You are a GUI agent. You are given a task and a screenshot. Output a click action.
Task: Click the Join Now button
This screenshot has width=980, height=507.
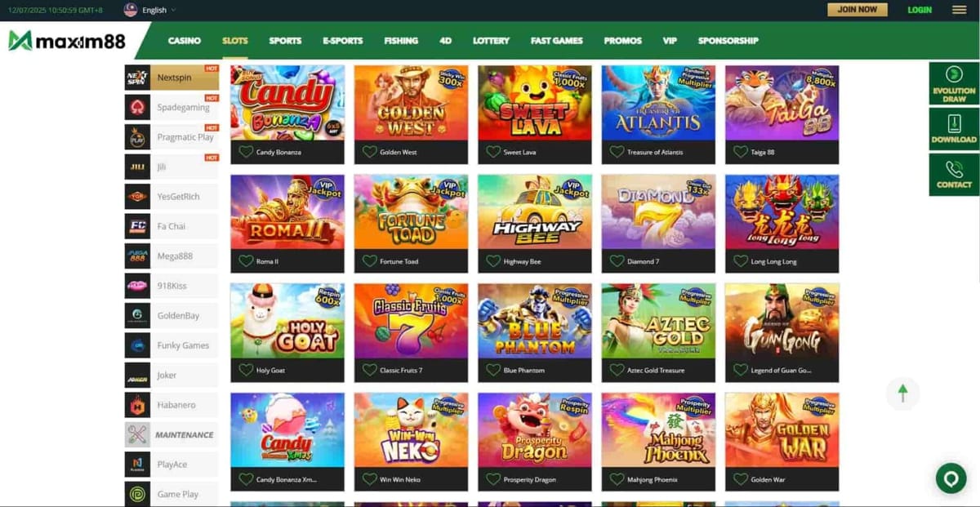[x=857, y=10]
